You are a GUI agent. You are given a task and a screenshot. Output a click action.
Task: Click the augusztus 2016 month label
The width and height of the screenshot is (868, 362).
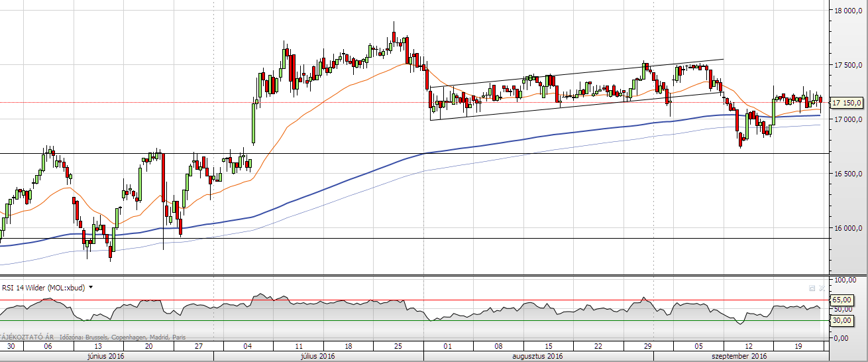[x=537, y=356]
